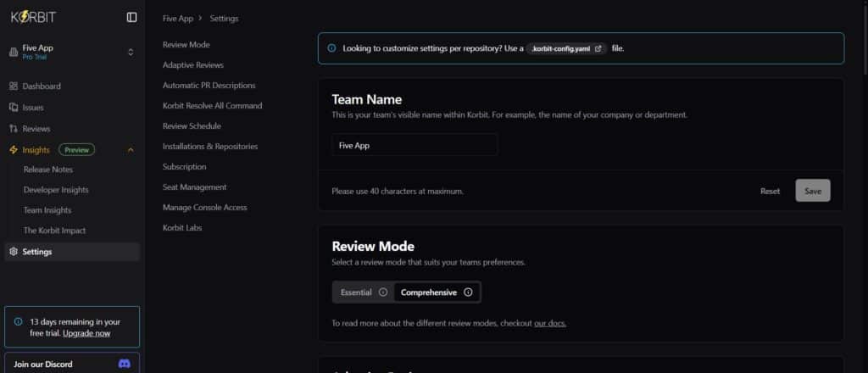868x373 pixels.
Task: Jump to Adaptive Reviews settings
Action: pos(193,64)
